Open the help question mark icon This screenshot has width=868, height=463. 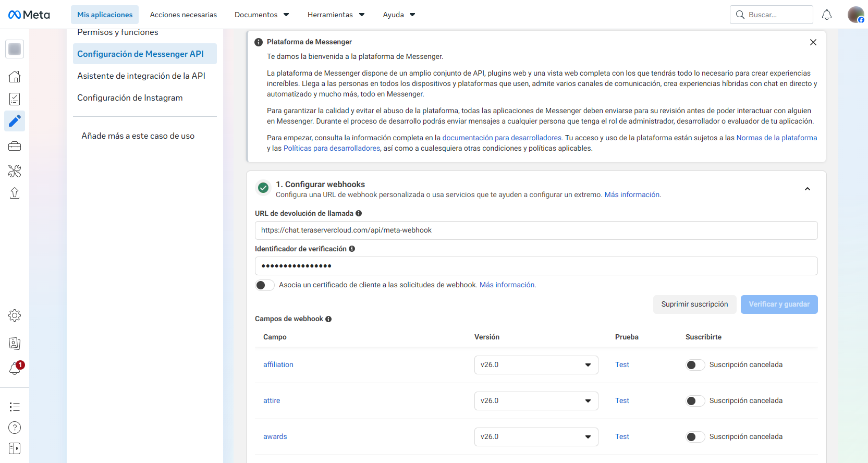tap(15, 428)
